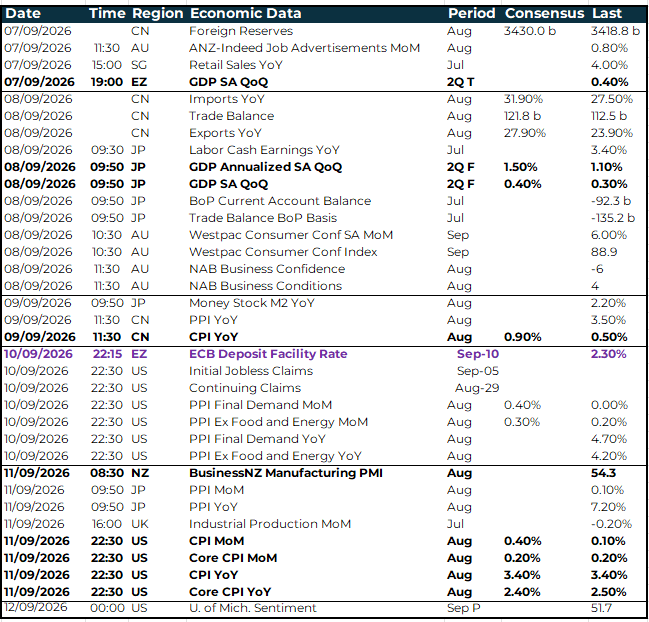Click the '3418.8 b' last value
This screenshot has height=622, width=649.
click(615, 31)
